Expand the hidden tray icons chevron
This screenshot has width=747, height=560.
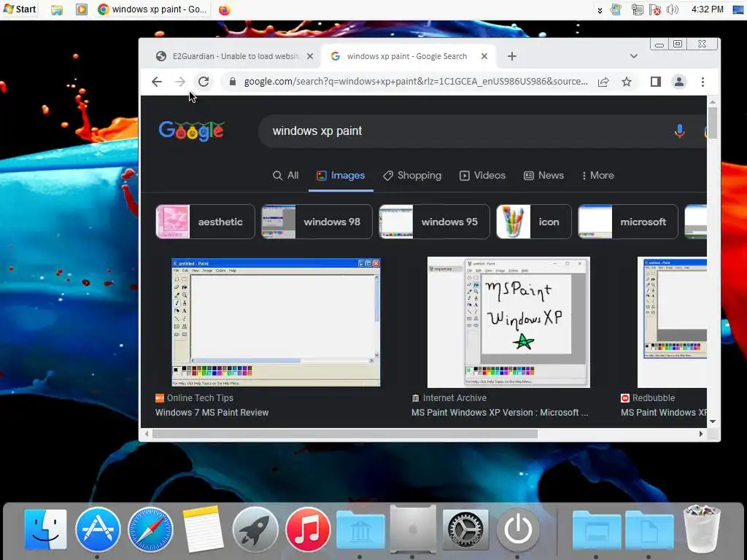point(600,10)
